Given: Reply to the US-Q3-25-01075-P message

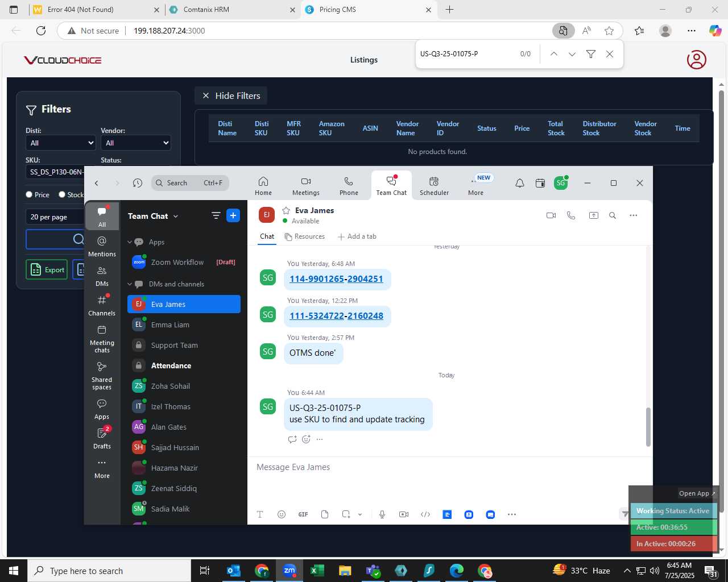Looking at the screenshot, I should click(x=292, y=439).
